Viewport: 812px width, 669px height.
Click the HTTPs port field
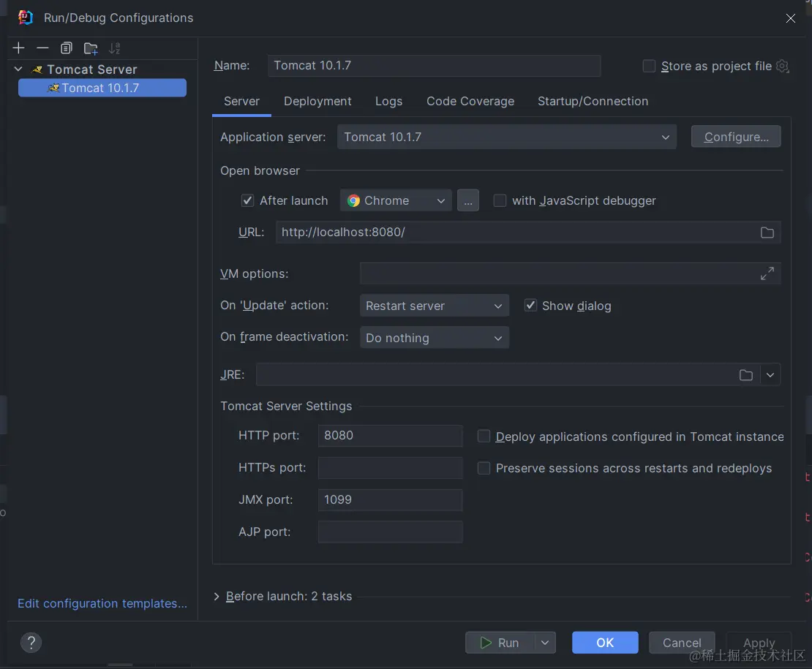pyautogui.click(x=390, y=468)
